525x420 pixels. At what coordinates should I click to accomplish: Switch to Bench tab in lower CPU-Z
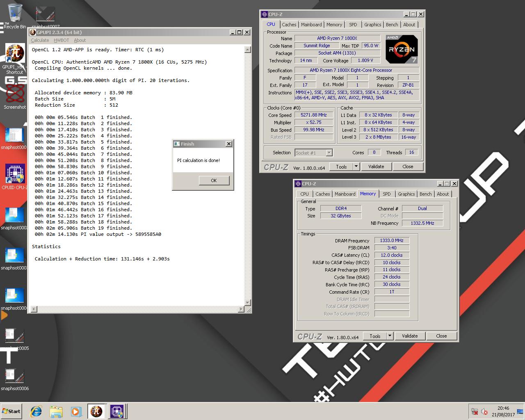(426, 194)
